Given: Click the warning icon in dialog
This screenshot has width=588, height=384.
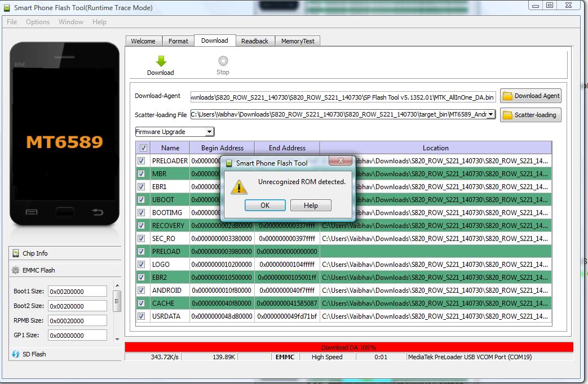Looking at the screenshot, I should pos(240,186).
